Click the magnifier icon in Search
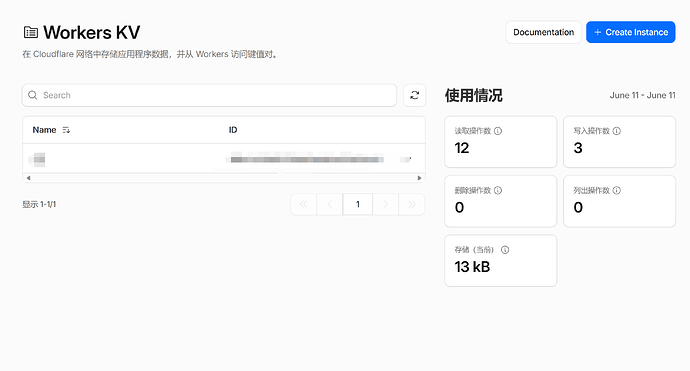The height and width of the screenshot is (371, 690). 33,95
